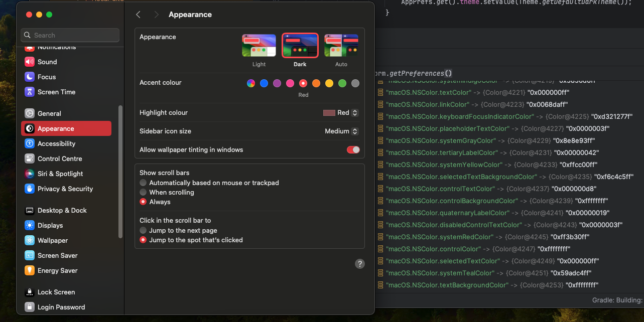Open the Highlight colour dropdown
644x322 pixels.
click(341, 113)
